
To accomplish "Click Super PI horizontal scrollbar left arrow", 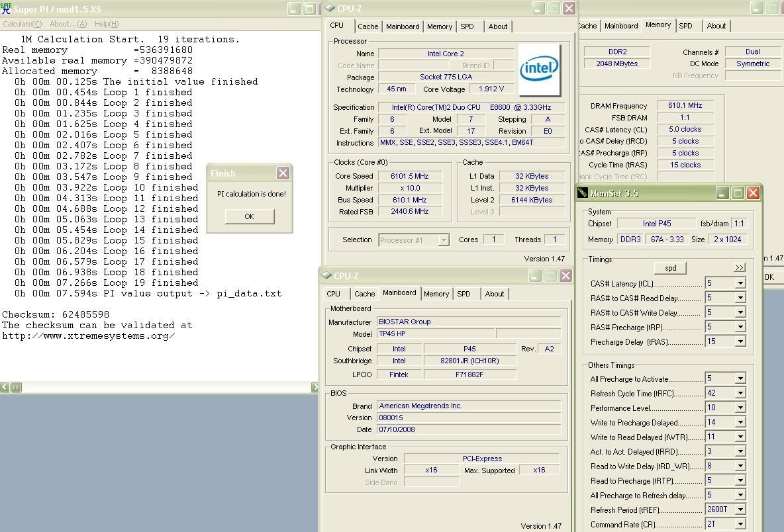I will click(x=5, y=387).
